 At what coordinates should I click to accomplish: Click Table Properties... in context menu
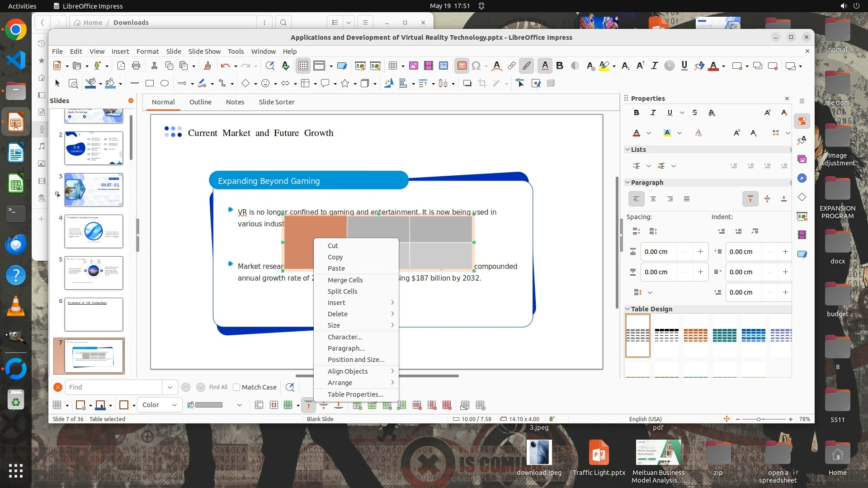click(355, 394)
